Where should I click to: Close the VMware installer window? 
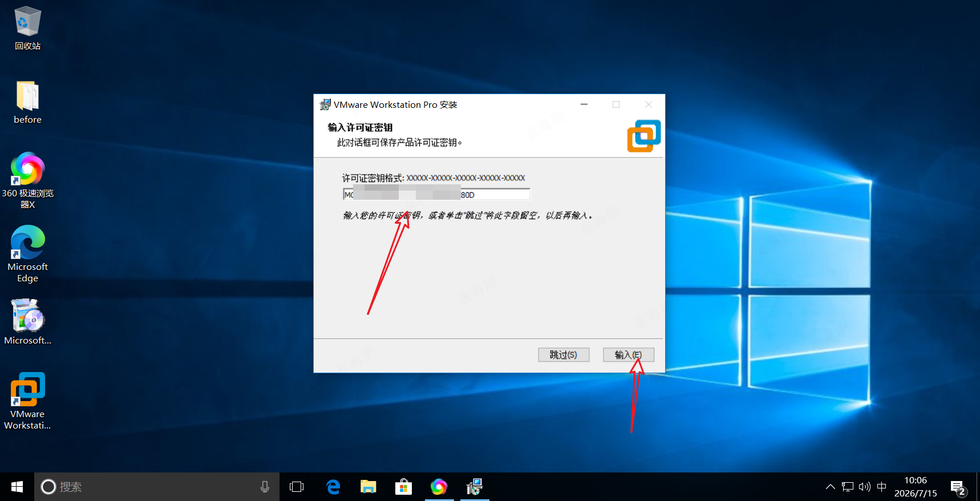point(649,104)
